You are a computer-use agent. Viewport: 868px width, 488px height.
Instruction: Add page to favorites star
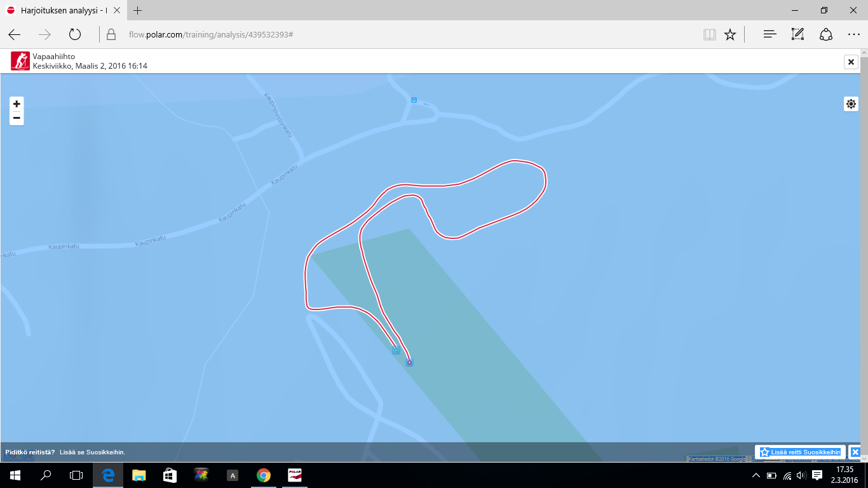click(x=730, y=34)
